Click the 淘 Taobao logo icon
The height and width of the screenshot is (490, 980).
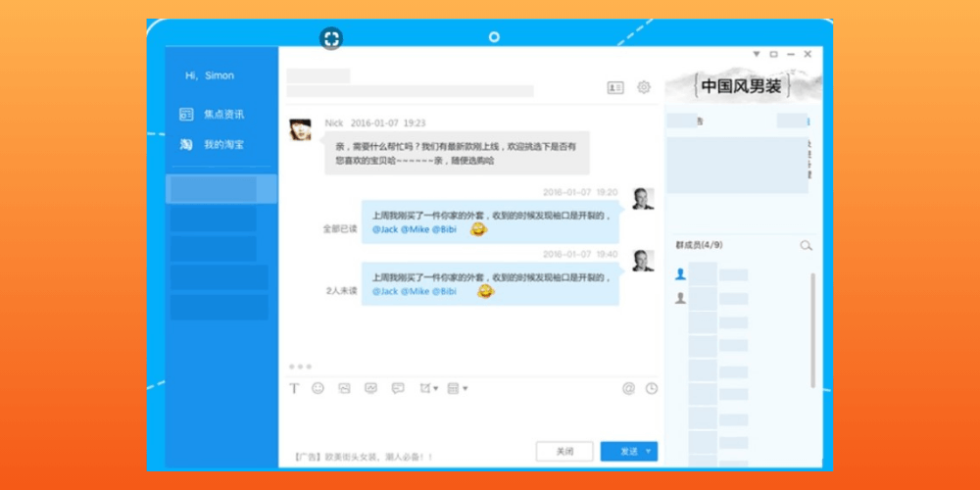(x=186, y=144)
